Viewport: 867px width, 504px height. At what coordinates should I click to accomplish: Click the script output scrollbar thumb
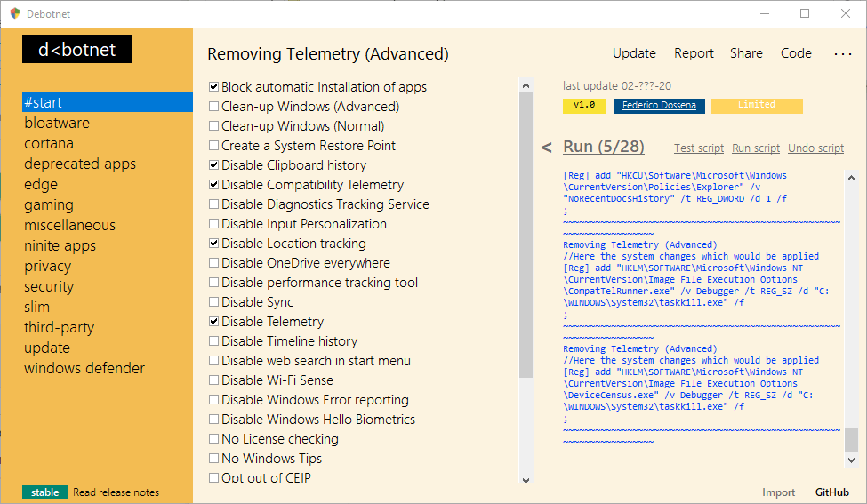tap(852, 440)
